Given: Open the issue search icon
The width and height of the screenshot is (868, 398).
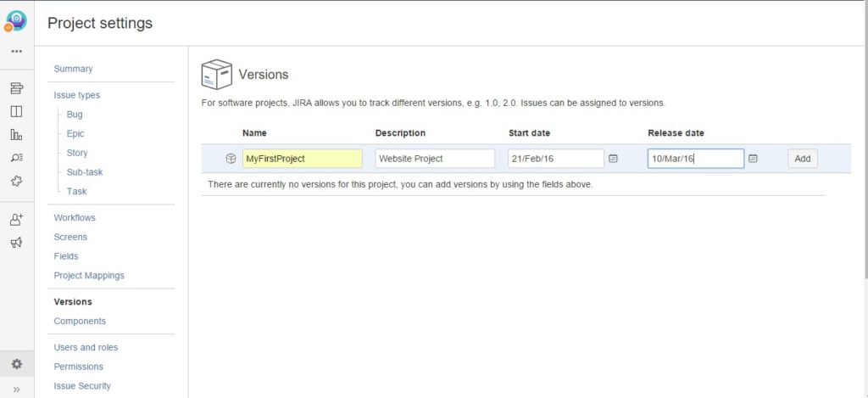Looking at the screenshot, I should (17, 158).
